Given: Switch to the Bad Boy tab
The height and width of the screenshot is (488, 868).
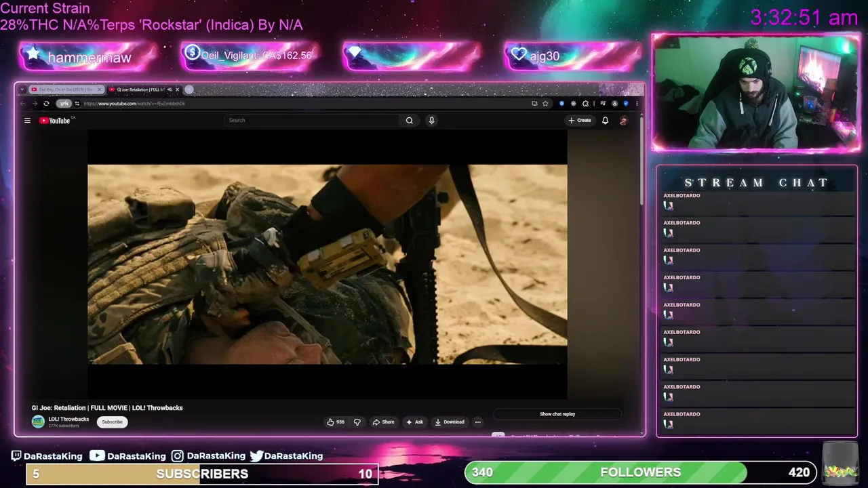Looking at the screenshot, I should [66, 89].
